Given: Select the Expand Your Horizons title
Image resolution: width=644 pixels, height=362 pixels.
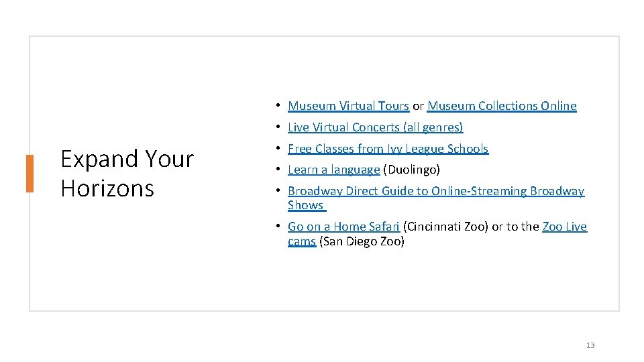Looking at the screenshot, I should [127, 173].
